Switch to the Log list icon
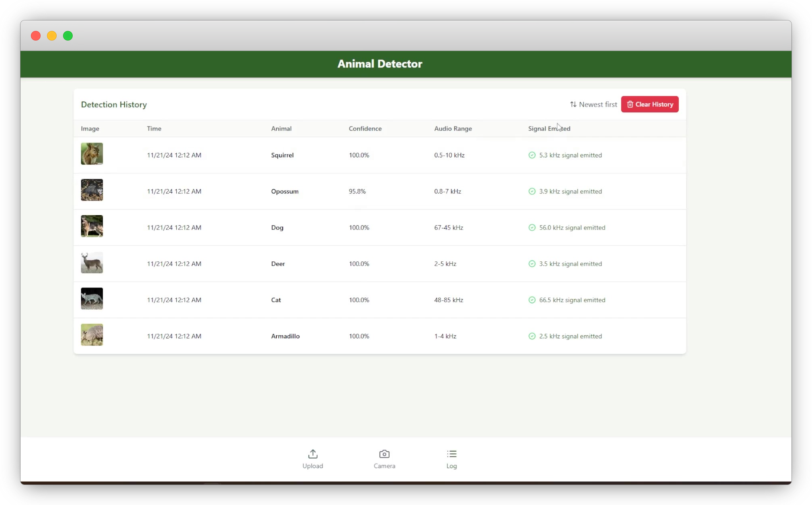Image resolution: width=812 pixels, height=505 pixels. click(451, 454)
